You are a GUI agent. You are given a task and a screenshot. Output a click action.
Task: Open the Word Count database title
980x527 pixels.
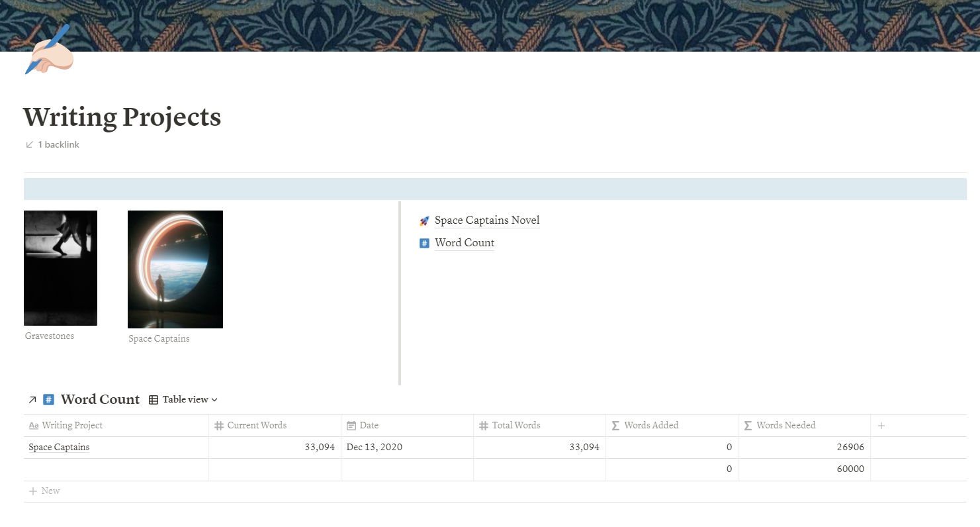(100, 399)
